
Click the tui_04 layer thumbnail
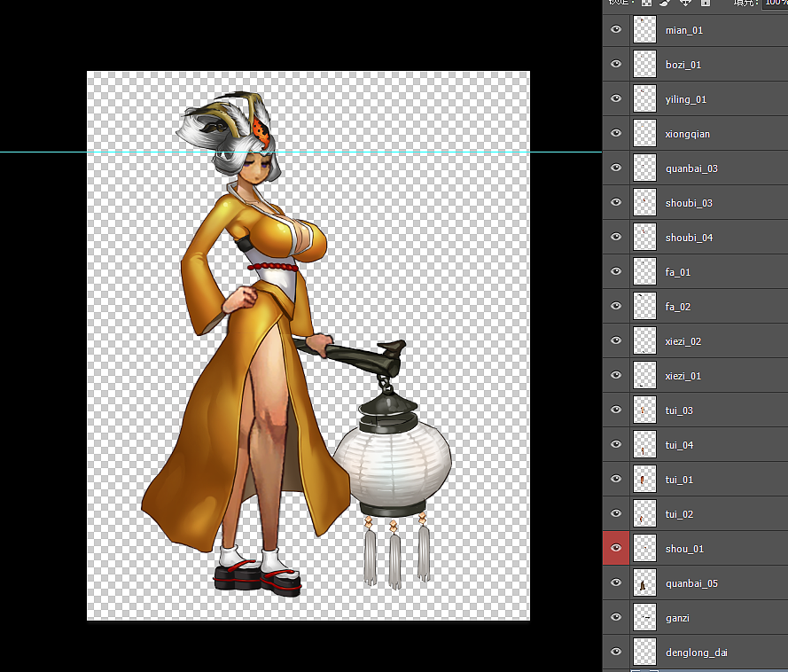644,445
